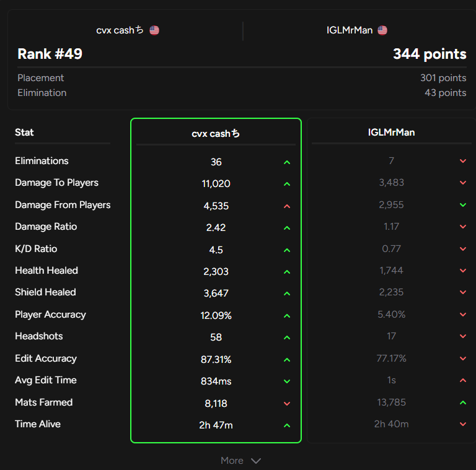Image resolution: width=476 pixels, height=470 pixels.
Task: Click green up arrow for cvx cash Health Healed
Action: [287, 272]
